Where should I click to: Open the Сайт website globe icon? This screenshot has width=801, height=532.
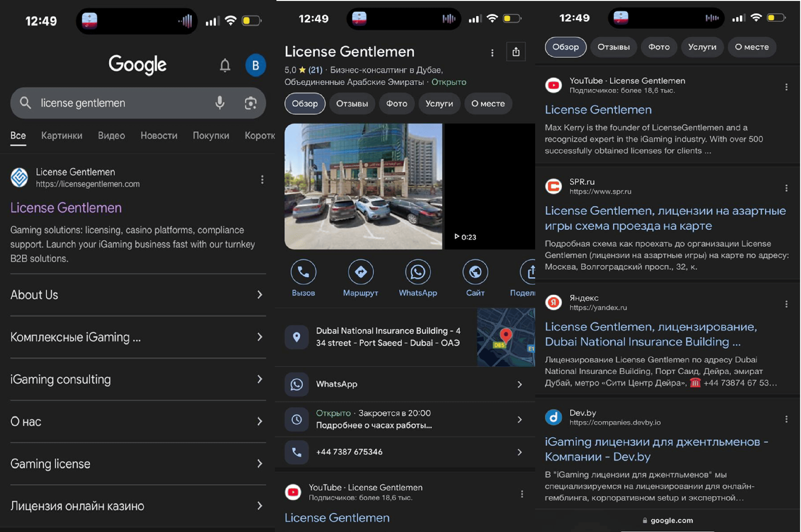coord(475,272)
